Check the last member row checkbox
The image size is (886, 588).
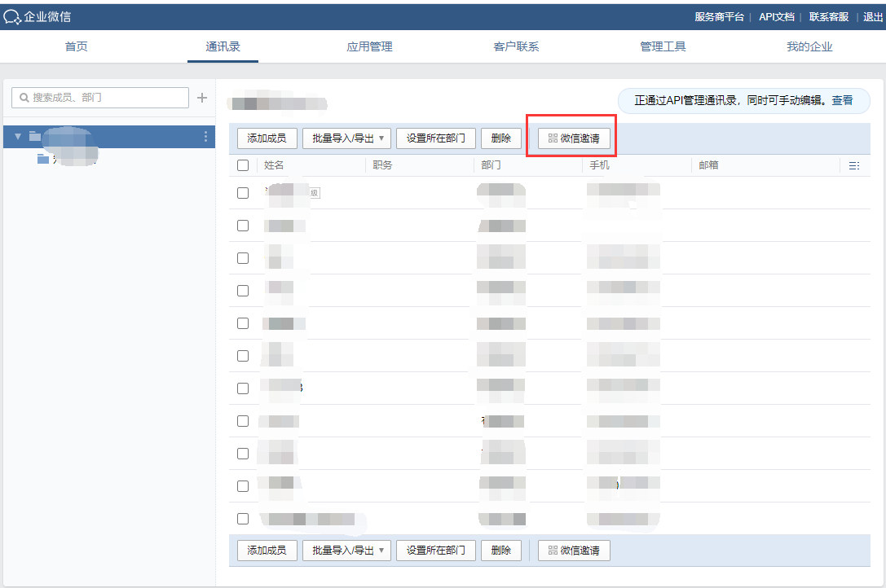tap(243, 519)
